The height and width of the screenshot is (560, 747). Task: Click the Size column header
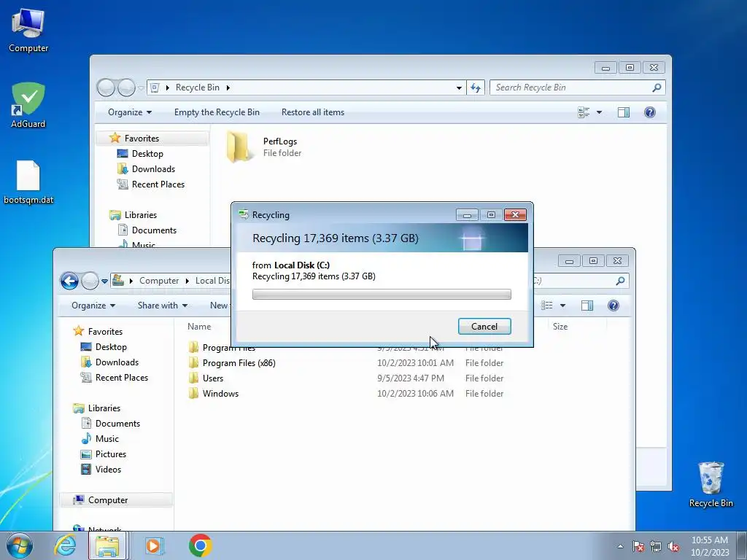click(560, 327)
